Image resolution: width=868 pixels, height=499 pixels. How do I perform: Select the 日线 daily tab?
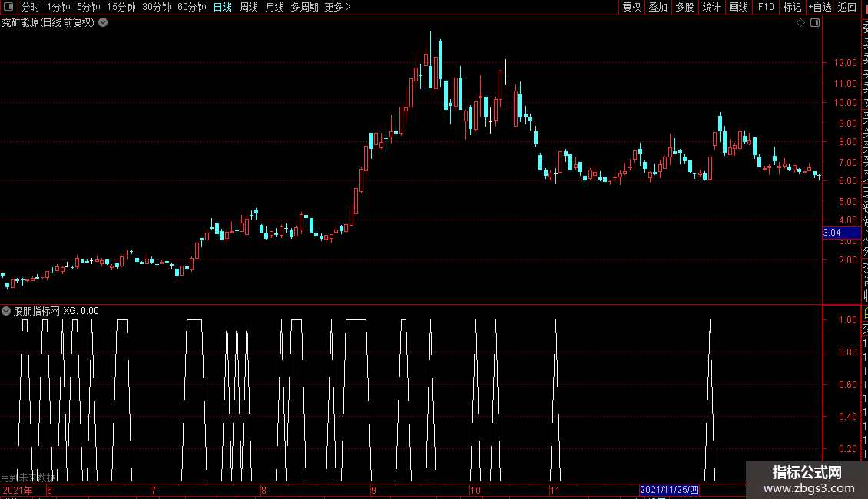[223, 7]
